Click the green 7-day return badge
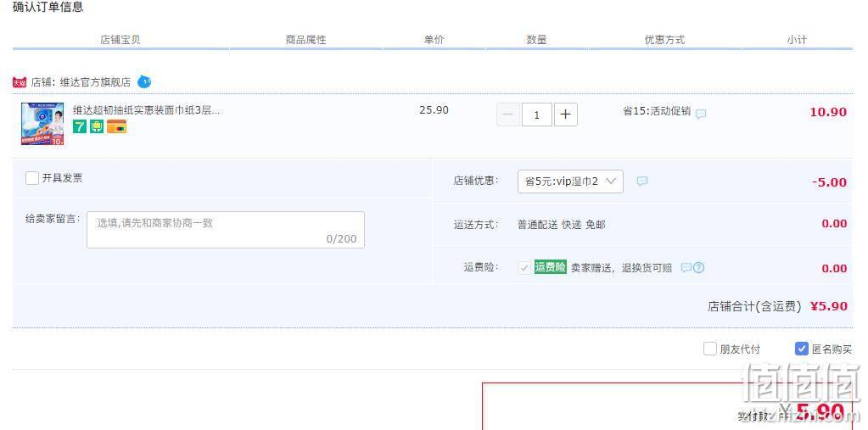 tap(80, 126)
